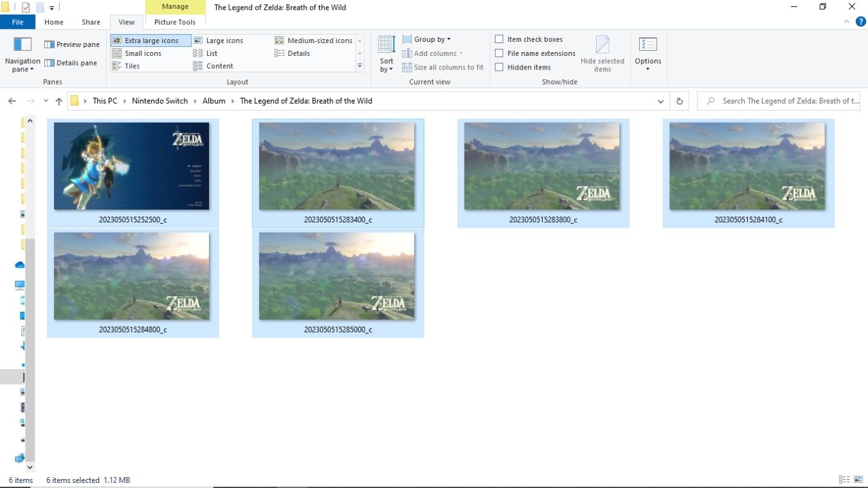
Task: Expand the layout gallery more arrow
Action: (x=360, y=66)
